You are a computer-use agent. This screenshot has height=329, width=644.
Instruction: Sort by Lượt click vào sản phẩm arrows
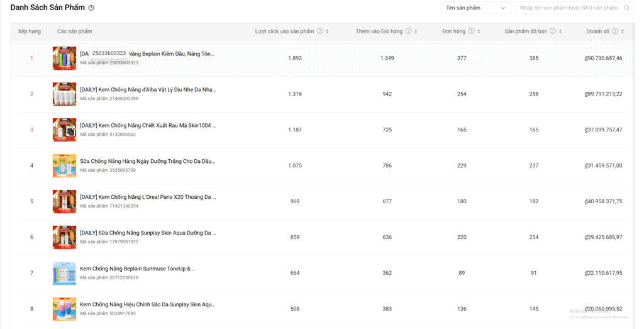[327, 31]
